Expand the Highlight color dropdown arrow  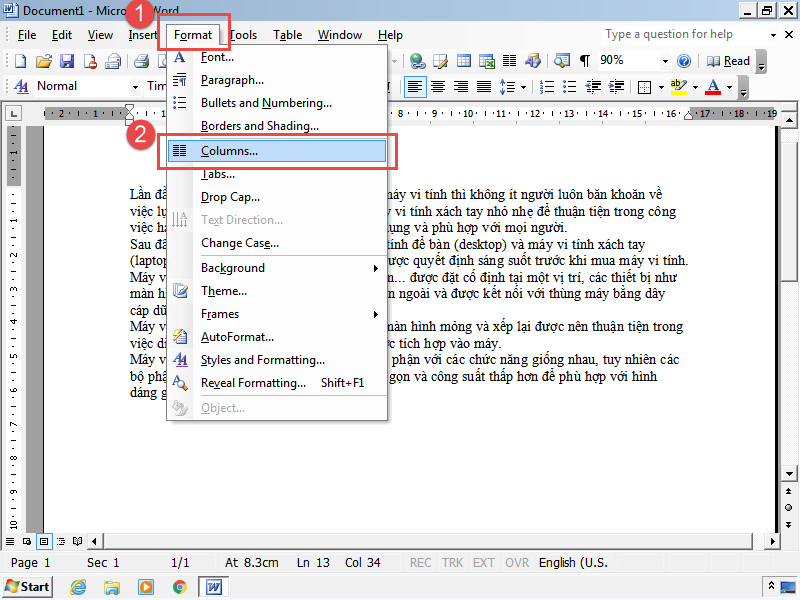click(695, 88)
